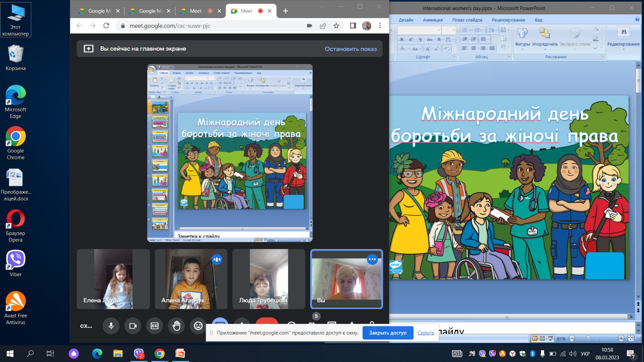The height and width of the screenshot is (362, 644).
Task: Select Елена Лутай's video tile
Action: [x=113, y=279]
